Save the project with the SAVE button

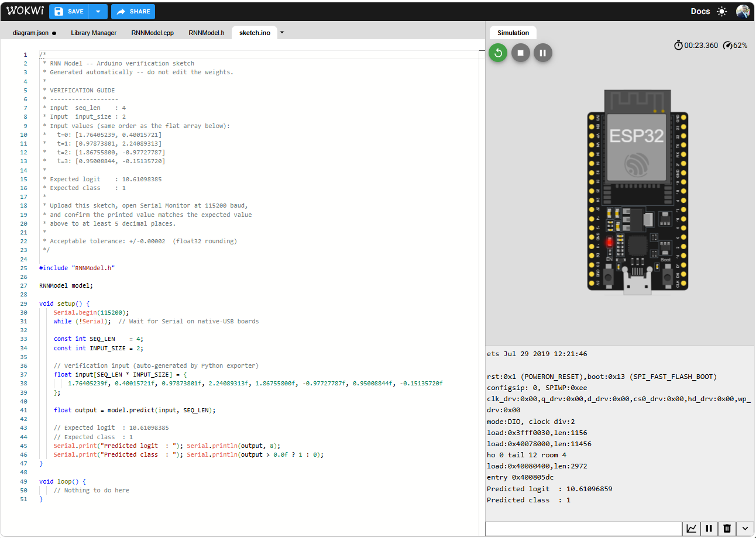click(x=69, y=12)
